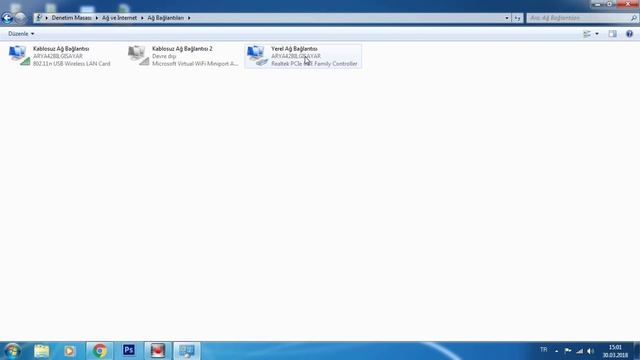The image size is (640, 360).
Task: Open address bar history dropdown arrow
Action: coord(507,18)
